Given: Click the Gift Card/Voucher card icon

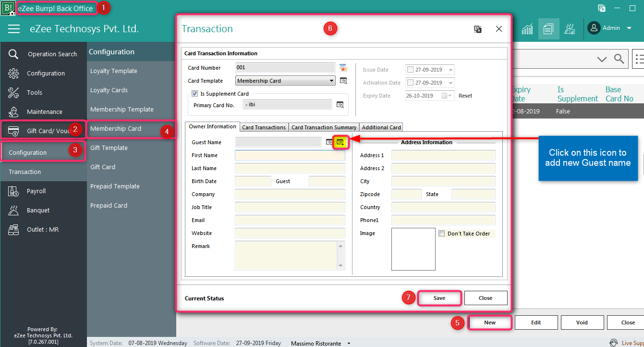Looking at the screenshot, I should (13, 131).
